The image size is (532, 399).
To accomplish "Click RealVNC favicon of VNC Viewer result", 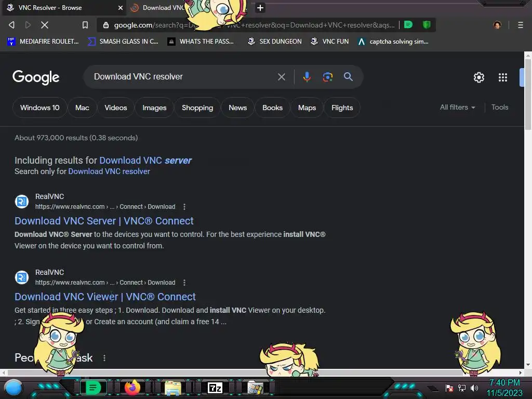I will tap(22, 277).
